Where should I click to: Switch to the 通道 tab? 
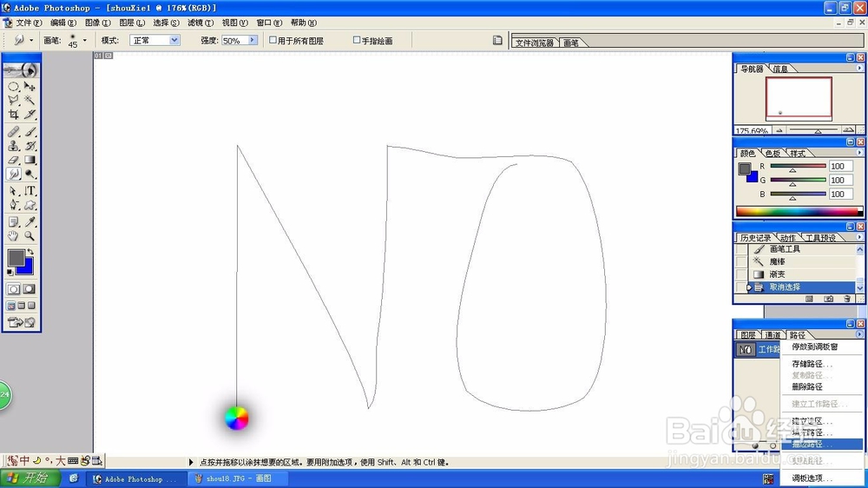pos(773,335)
